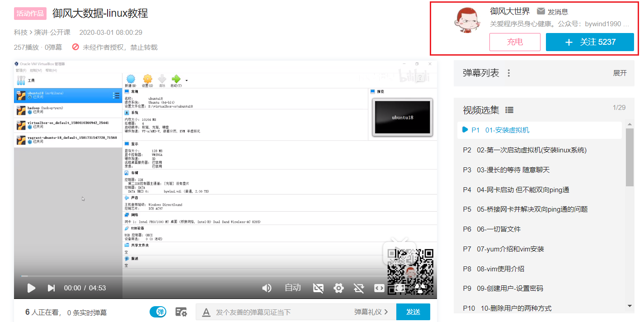644x322 pixels.
Task: Open 演讲·公开课 subcategory link
Action: pyautogui.click(x=52, y=33)
